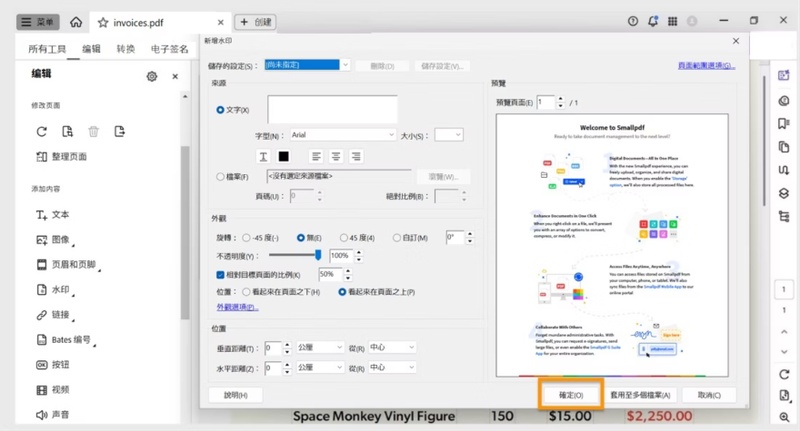Viewport: 800px width, 431px height.
Task: Select the 檔案 source radio button
Action: pos(220,176)
